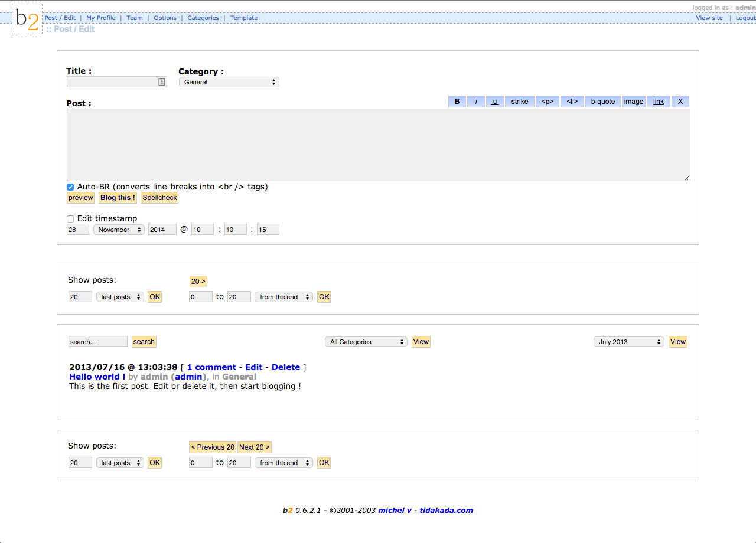Click into the search... input field
Image resolution: width=756 pixels, height=543 pixels.
click(98, 342)
